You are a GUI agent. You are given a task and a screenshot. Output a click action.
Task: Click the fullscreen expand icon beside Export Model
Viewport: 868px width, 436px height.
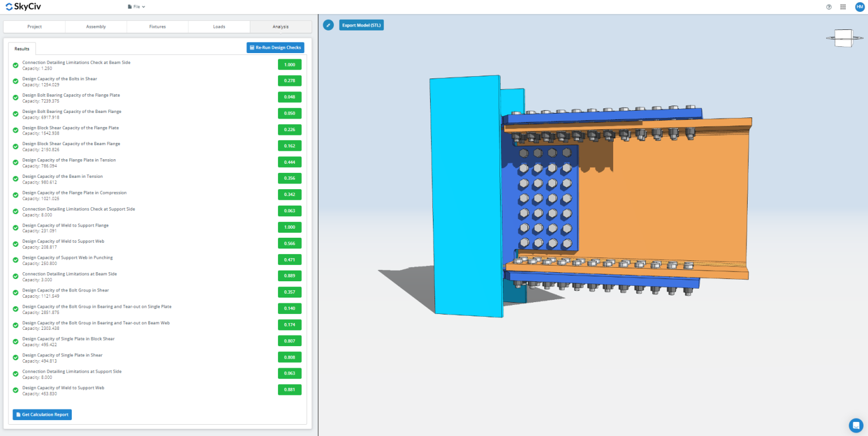click(x=328, y=25)
